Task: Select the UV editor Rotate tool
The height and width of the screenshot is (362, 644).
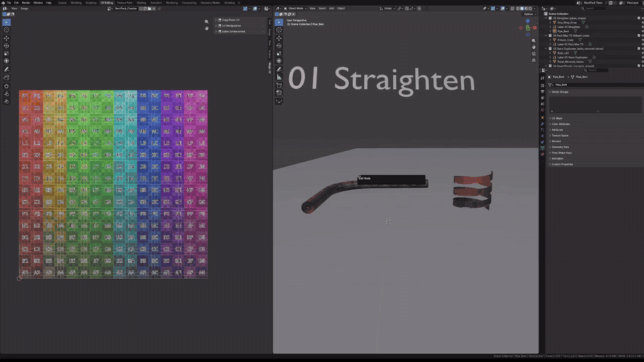Action: 7,46
